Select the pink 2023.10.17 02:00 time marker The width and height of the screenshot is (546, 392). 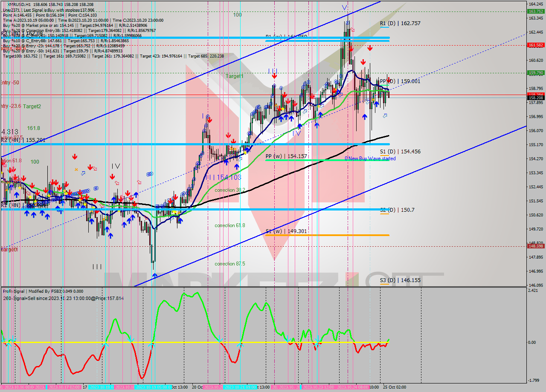click(63, 387)
